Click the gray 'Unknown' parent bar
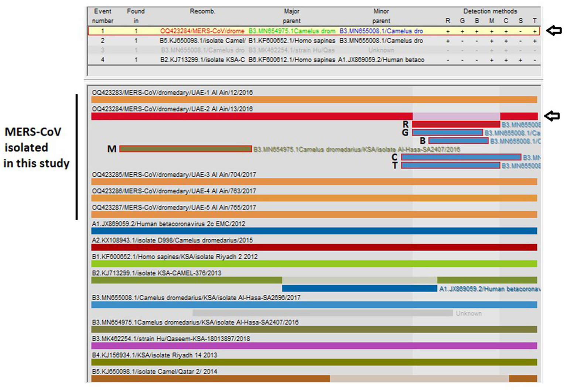567x392 pixels. coord(322,313)
